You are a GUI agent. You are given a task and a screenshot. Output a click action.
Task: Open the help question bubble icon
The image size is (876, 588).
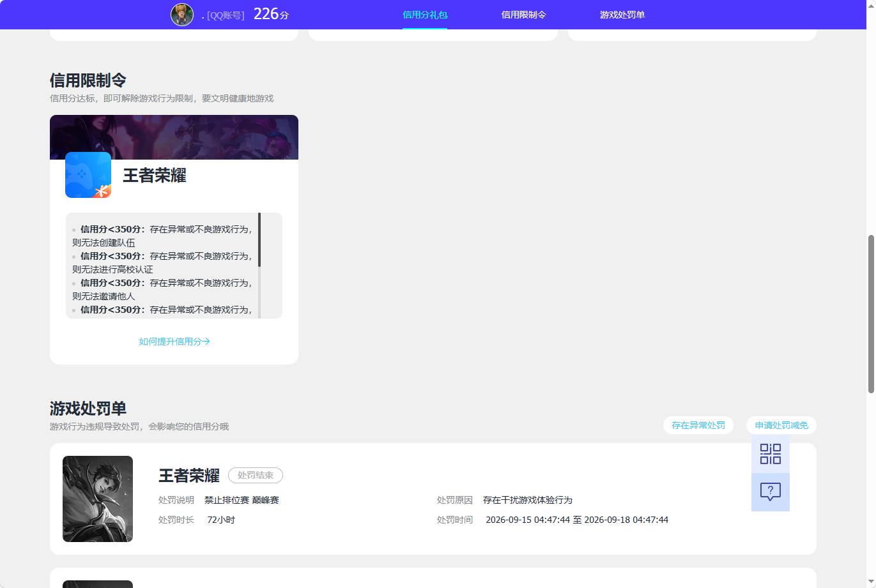coord(771,492)
